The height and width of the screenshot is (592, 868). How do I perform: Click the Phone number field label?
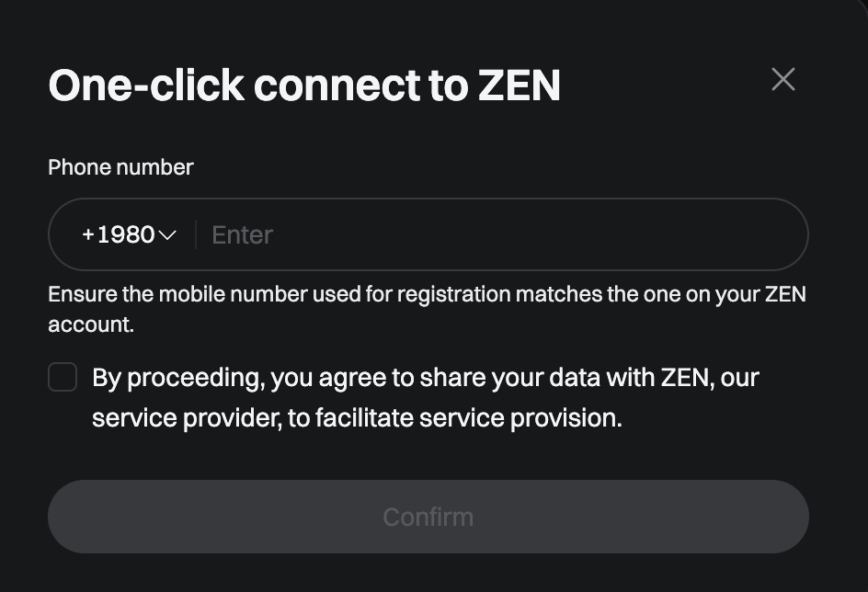[x=120, y=167]
